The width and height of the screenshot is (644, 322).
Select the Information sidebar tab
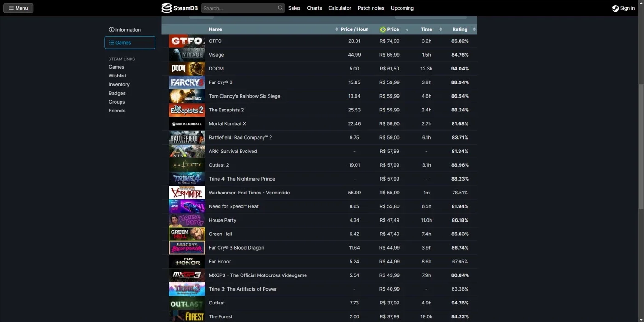(130, 29)
